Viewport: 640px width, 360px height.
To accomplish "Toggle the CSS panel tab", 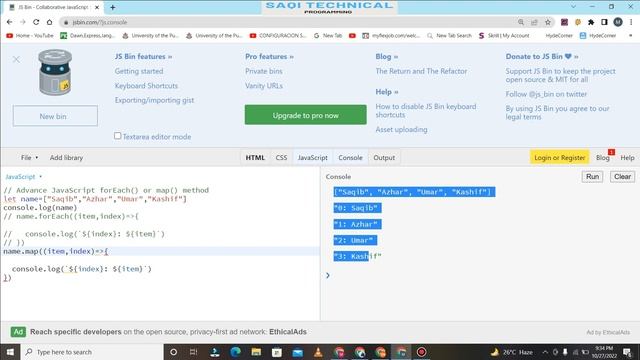I will 281,158.
